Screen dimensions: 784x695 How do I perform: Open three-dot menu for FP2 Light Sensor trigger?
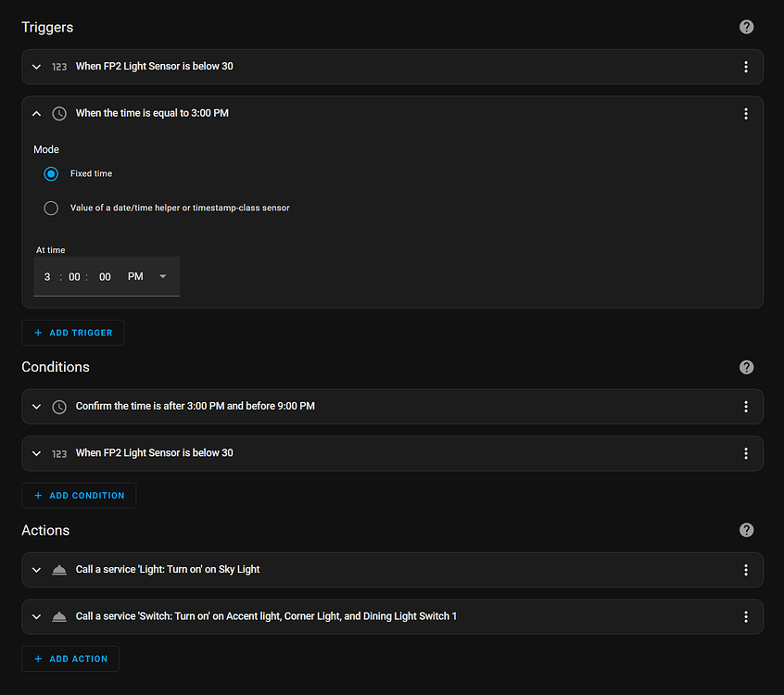(x=746, y=67)
